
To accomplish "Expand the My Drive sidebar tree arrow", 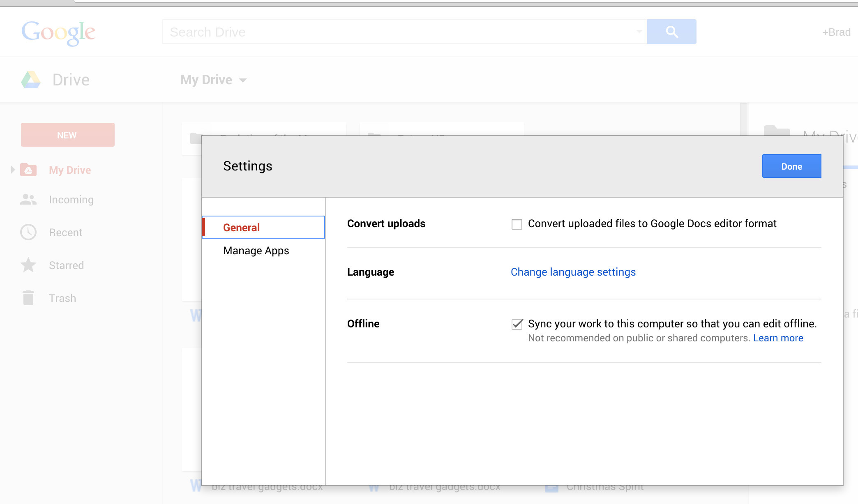I will (12, 170).
